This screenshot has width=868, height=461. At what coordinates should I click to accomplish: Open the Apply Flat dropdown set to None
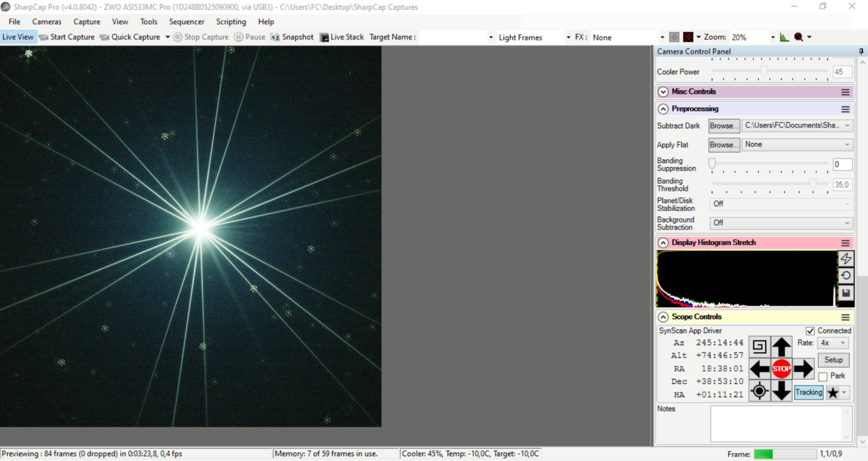pos(796,145)
